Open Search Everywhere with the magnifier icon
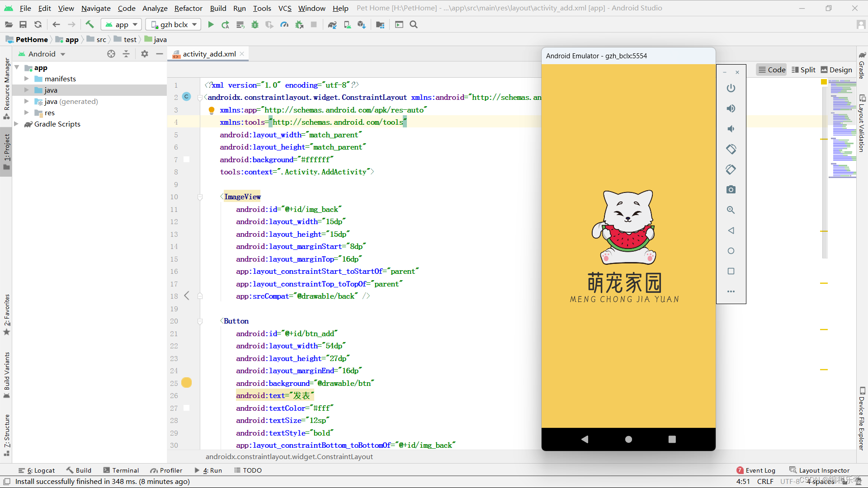Screen dimensions: 868x488 [x=413, y=24]
